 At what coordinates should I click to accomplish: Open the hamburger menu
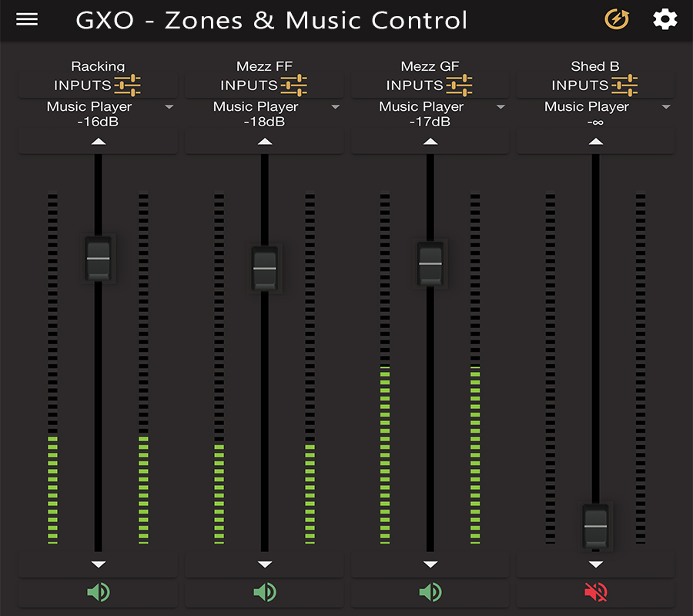(x=27, y=19)
